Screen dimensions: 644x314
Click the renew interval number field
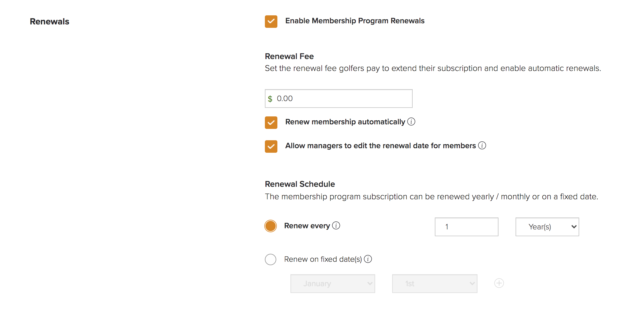[x=466, y=227]
